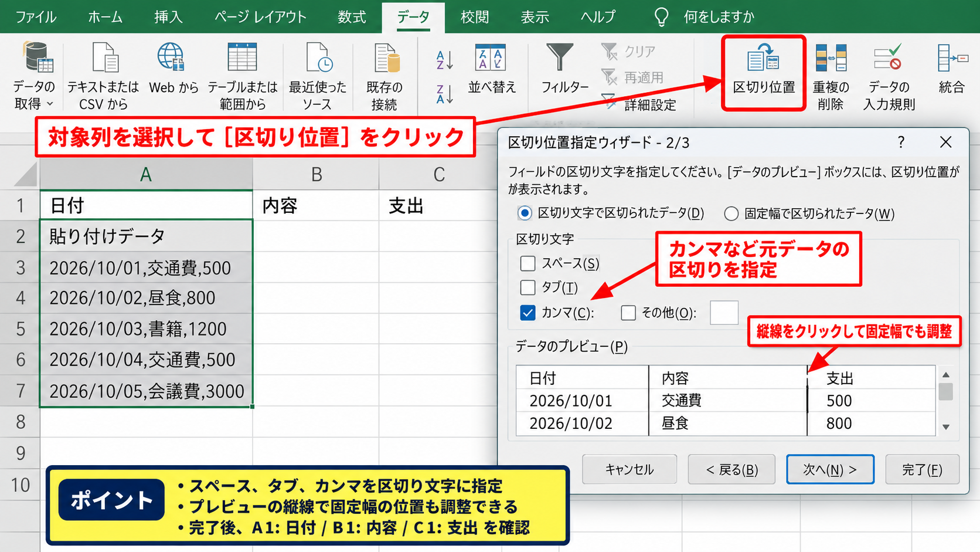Click the その他 delimiter text field
980x552 pixels.
(724, 313)
